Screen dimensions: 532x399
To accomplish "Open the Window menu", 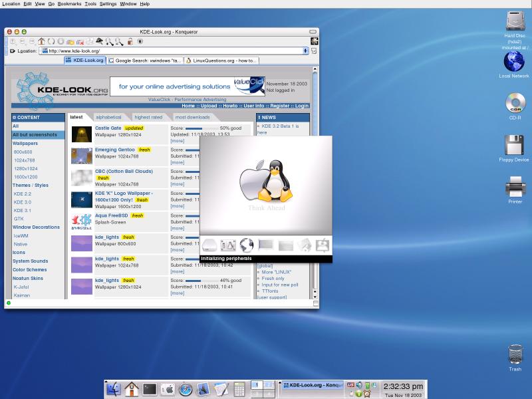I will coord(128,4).
